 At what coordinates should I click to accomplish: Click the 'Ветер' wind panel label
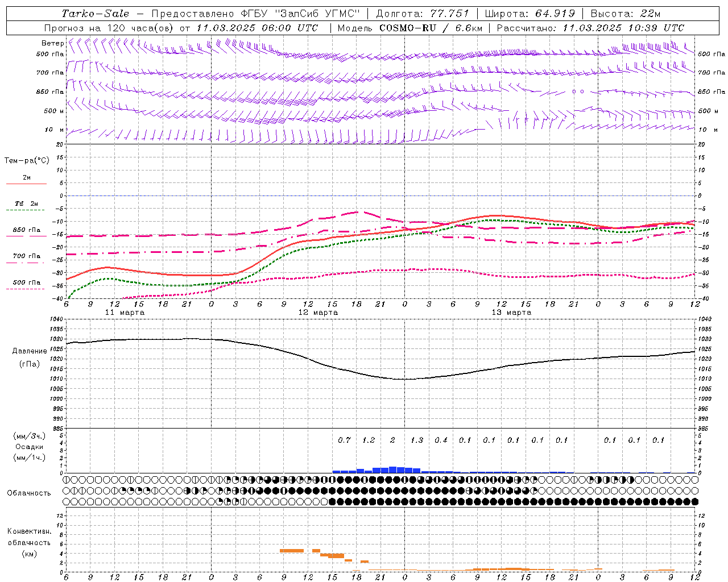(52, 43)
